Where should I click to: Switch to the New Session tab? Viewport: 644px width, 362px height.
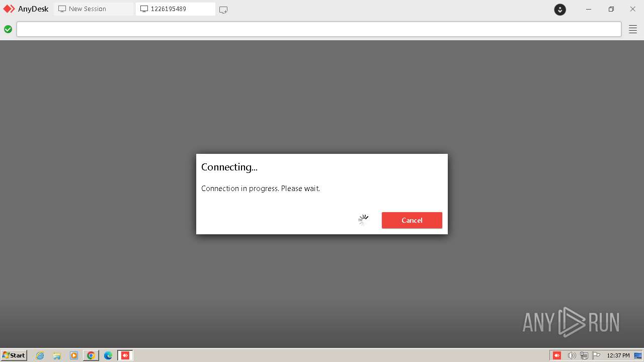[x=94, y=9]
